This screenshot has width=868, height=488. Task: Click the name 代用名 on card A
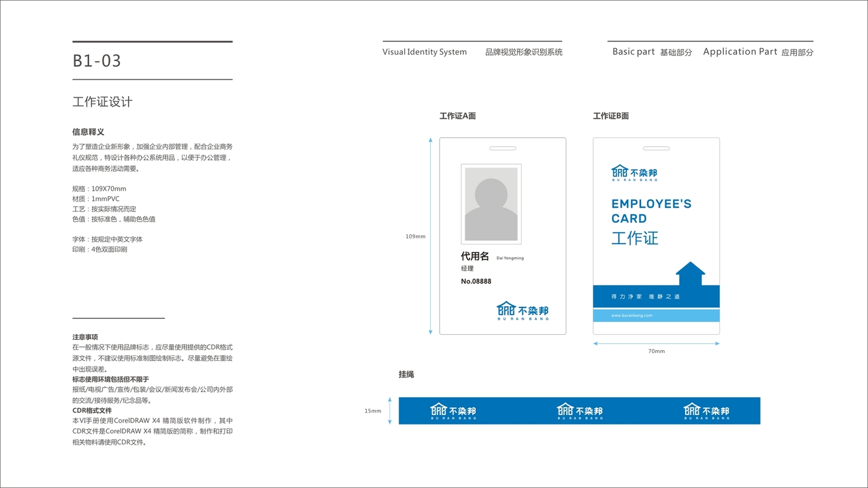[x=475, y=256]
